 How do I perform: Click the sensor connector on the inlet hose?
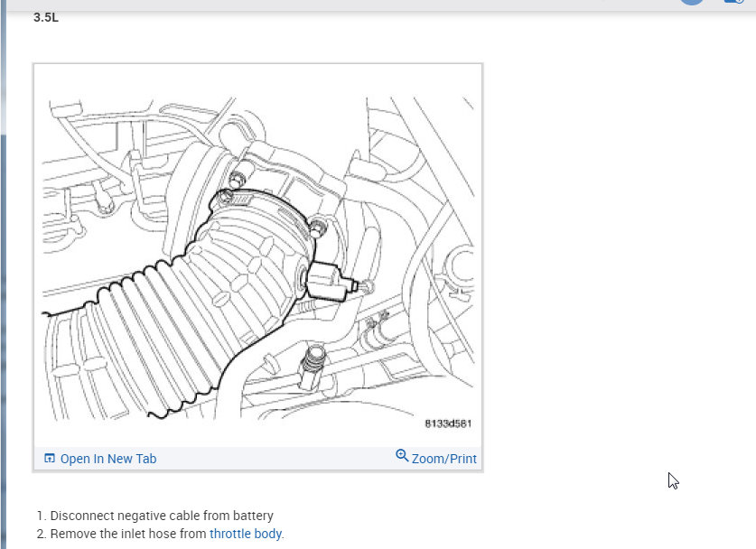coord(329,282)
